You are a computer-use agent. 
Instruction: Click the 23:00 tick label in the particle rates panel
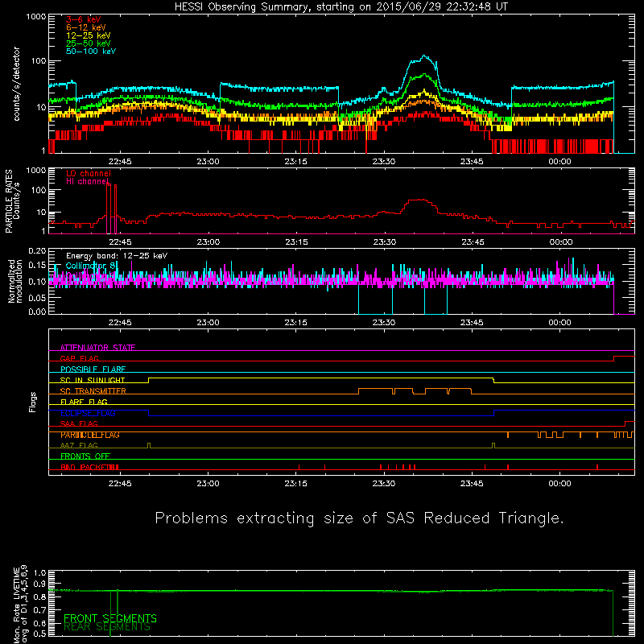pyautogui.click(x=208, y=242)
